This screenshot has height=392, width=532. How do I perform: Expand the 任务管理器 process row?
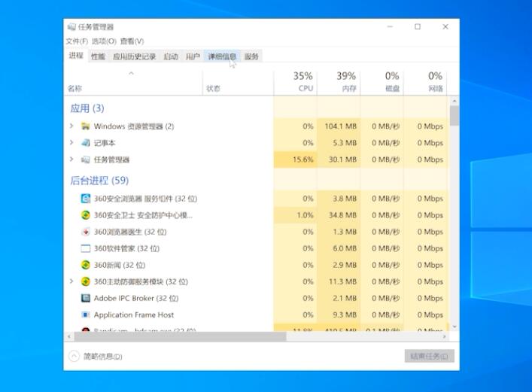(71, 160)
